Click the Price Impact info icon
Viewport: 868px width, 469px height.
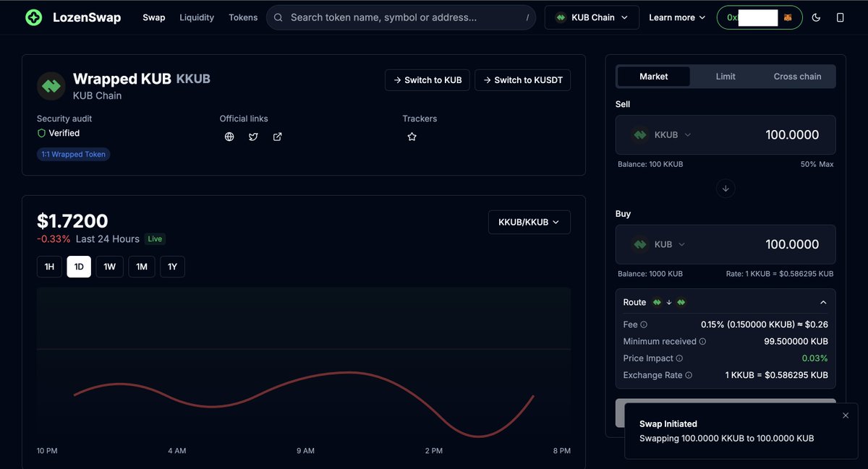click(679, 358)
